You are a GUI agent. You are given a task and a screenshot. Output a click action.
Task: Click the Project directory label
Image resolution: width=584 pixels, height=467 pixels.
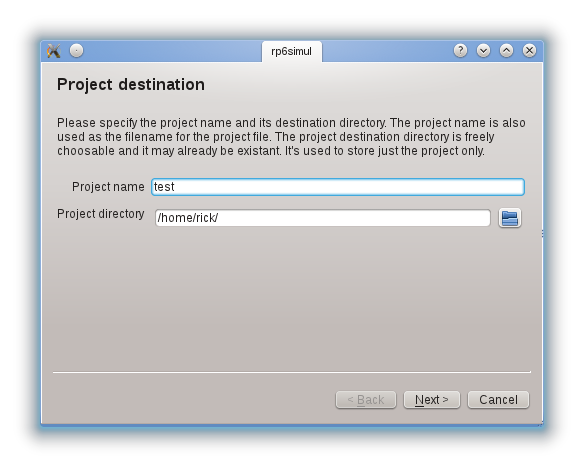tap(101, 214)
